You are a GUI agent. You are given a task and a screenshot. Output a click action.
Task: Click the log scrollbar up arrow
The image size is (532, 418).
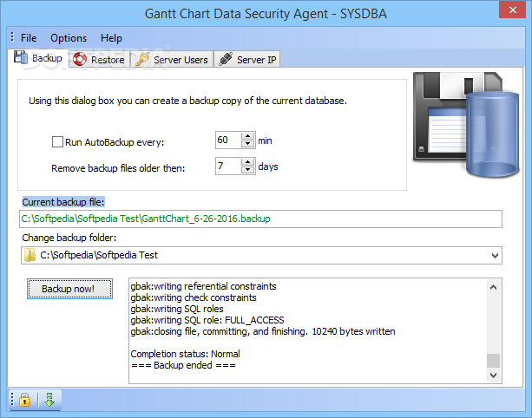point(494,287)
